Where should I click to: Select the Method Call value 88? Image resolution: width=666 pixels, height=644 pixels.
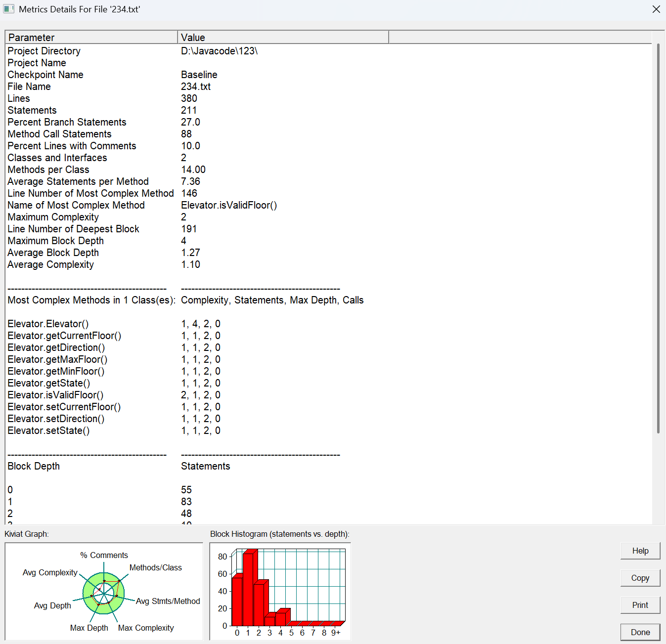tap(186, 134)
